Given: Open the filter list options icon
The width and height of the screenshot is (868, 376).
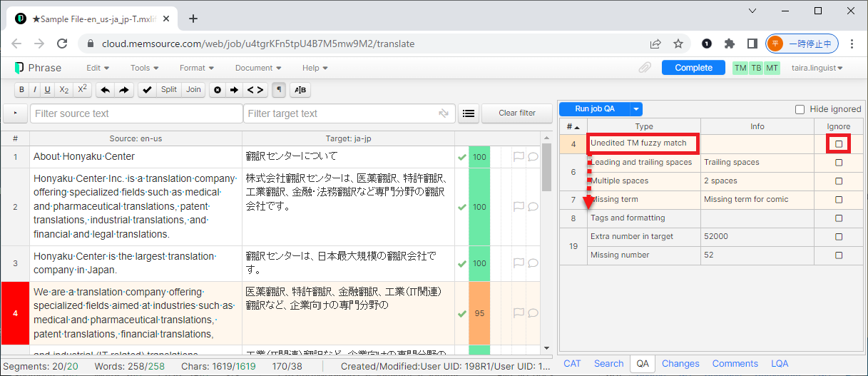Looking at the screenshot, I should pos(468,113).
